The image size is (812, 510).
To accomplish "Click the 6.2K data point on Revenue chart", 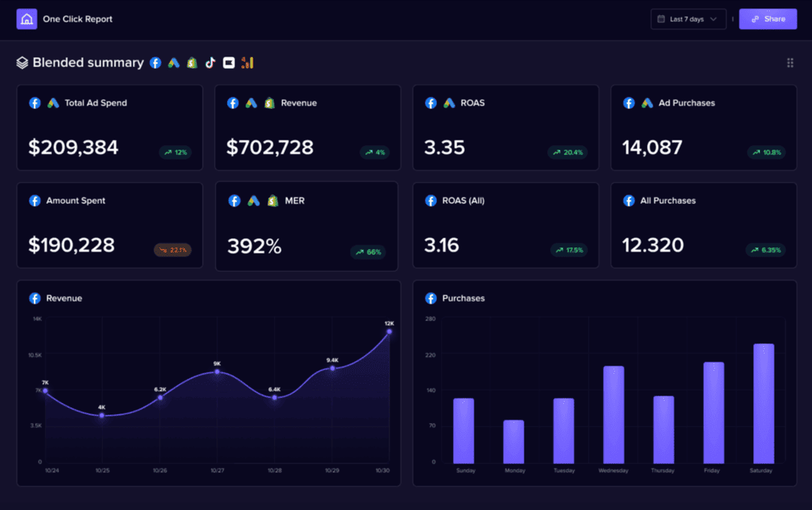I will pyautogui.click(x=160, y=397).
